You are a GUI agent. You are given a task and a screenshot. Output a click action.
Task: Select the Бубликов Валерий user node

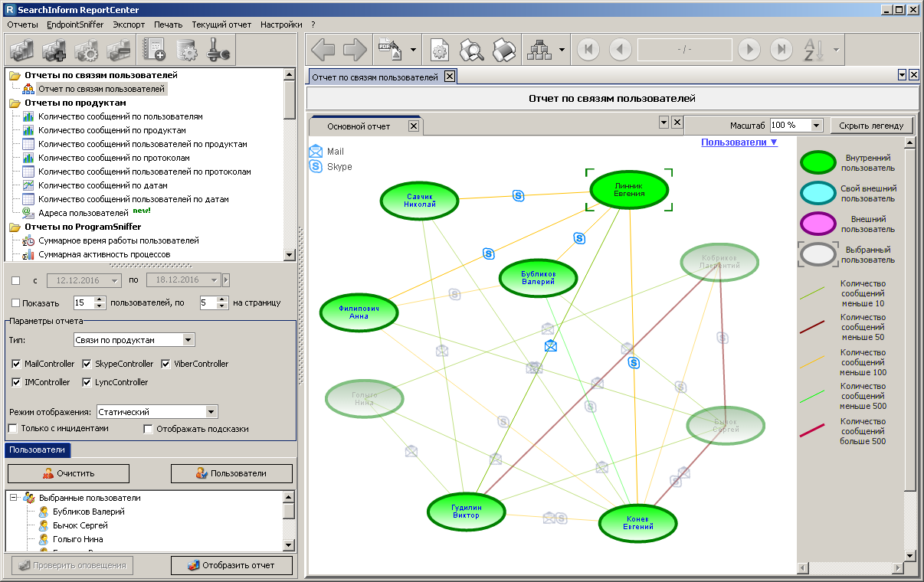click(x=537, y=278)
